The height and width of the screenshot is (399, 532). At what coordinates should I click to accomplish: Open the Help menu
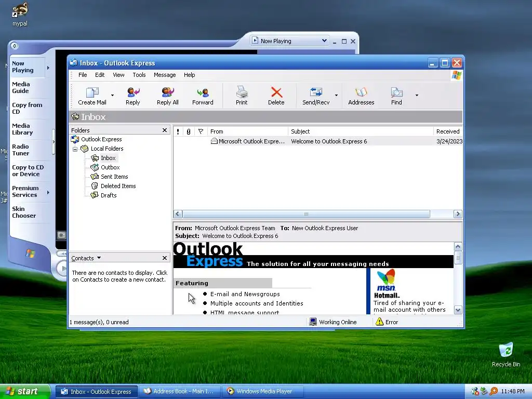tap(189, 75)
